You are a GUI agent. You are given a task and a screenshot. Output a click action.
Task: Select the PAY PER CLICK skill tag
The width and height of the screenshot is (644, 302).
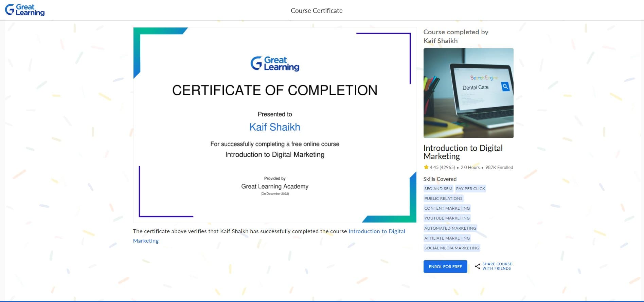tap(470, 189)
